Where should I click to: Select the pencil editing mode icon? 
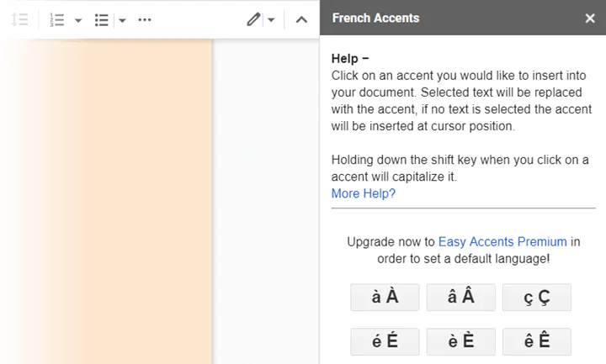[x=253, y=19]
